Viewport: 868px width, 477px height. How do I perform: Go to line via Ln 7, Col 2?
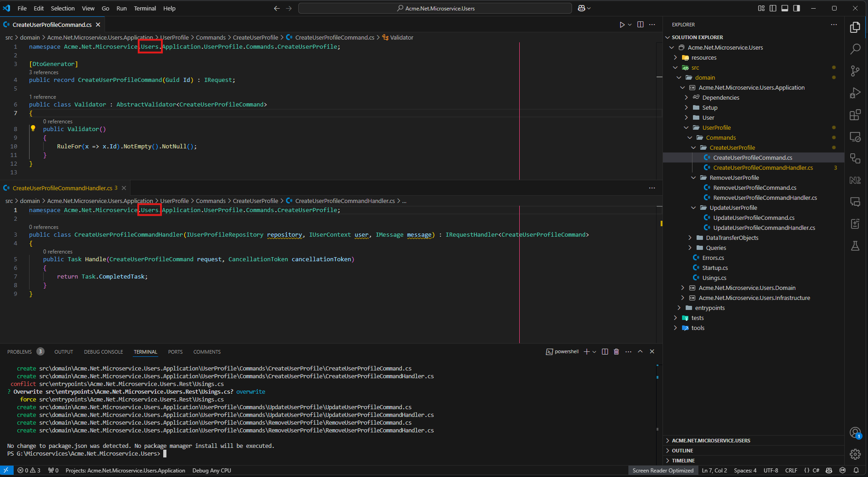pos(714,471)
